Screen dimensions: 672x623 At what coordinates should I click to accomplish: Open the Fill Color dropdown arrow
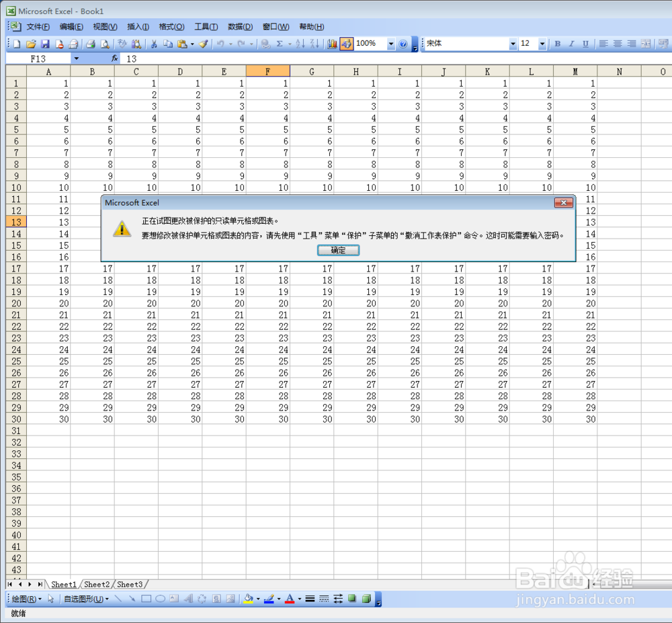click(x=257, y=599)
